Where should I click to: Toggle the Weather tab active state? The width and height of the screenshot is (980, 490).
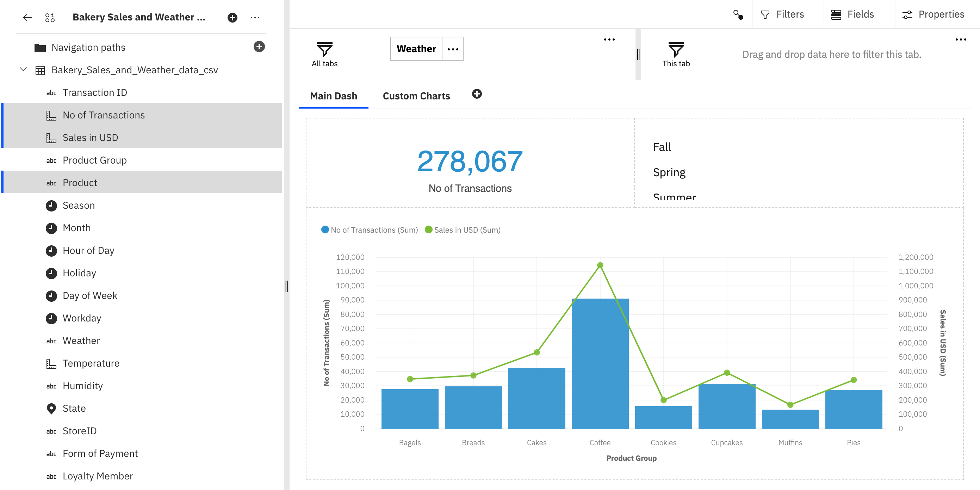(415, 49)
